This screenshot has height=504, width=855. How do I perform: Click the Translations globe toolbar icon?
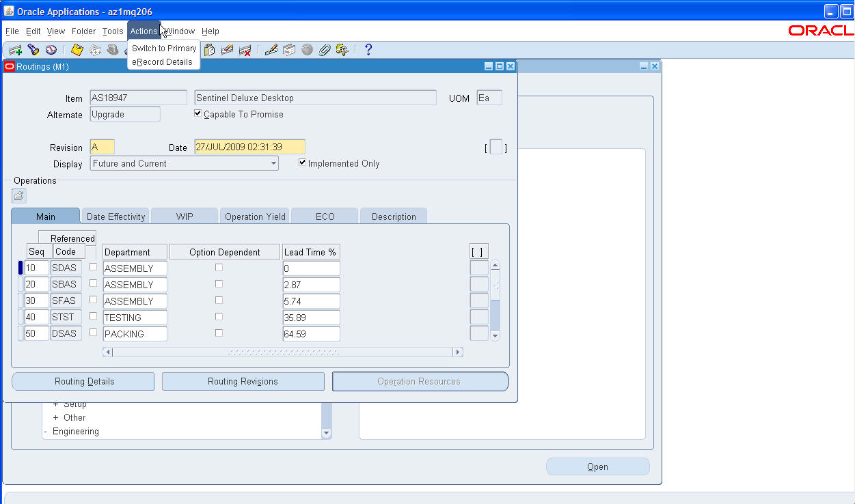307,50
